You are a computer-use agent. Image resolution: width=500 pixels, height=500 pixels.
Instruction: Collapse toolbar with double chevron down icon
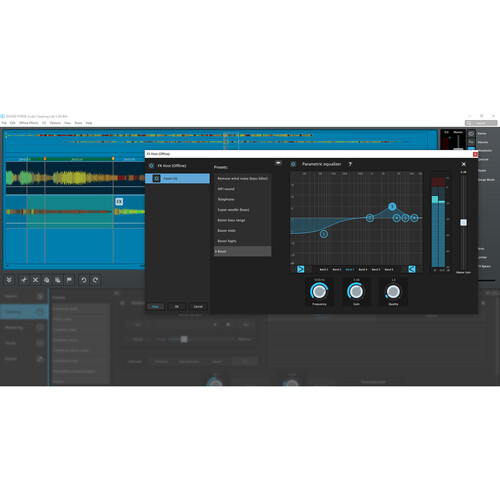[9, 280]
